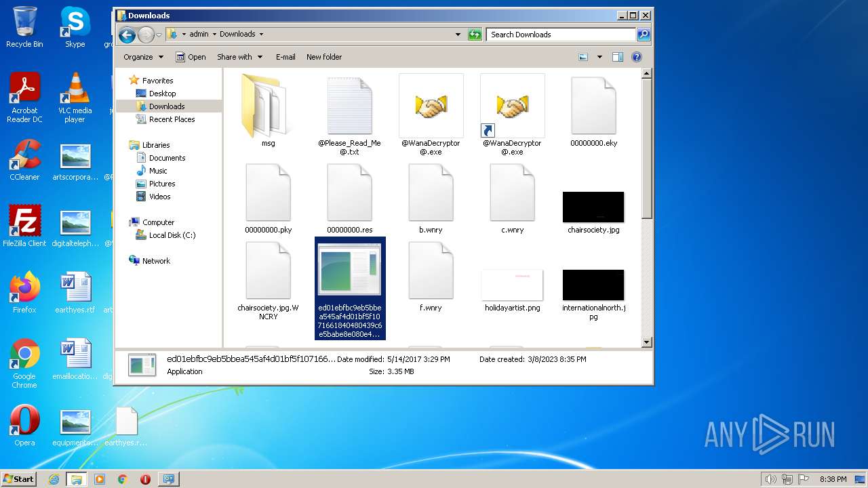Image resolution: width=868 pixels, height=488 pixels.
Task: Open the change view dropdown arrow
Action: (599, 58)
